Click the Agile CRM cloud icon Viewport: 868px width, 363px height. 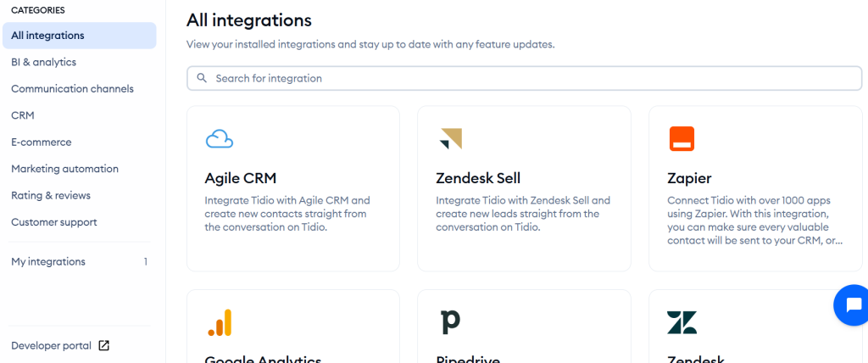click(x=220, y=138)
